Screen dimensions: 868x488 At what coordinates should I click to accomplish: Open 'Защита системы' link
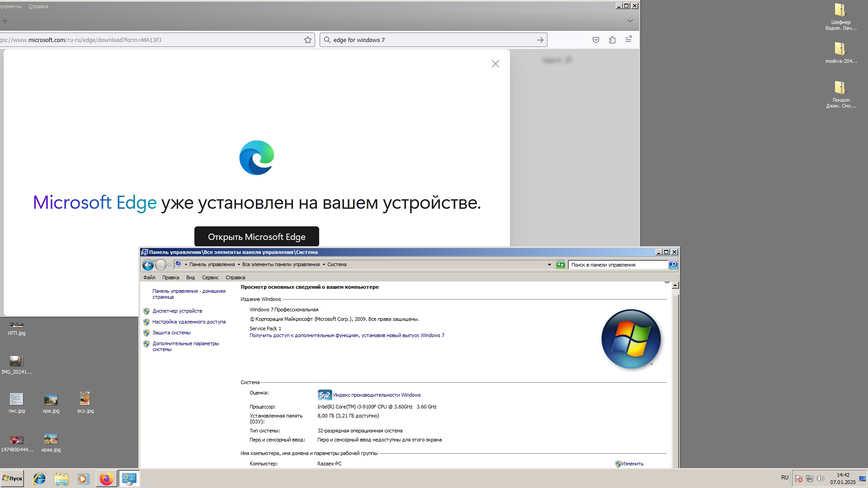coord(171,333)
